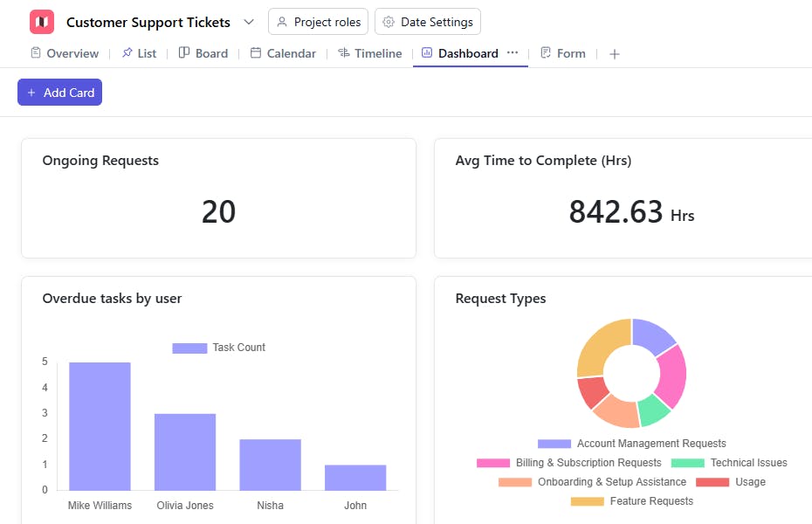Click Mike Williams' bar in the chart
This screenshot has width=812, height=524.
coord(99,428)
